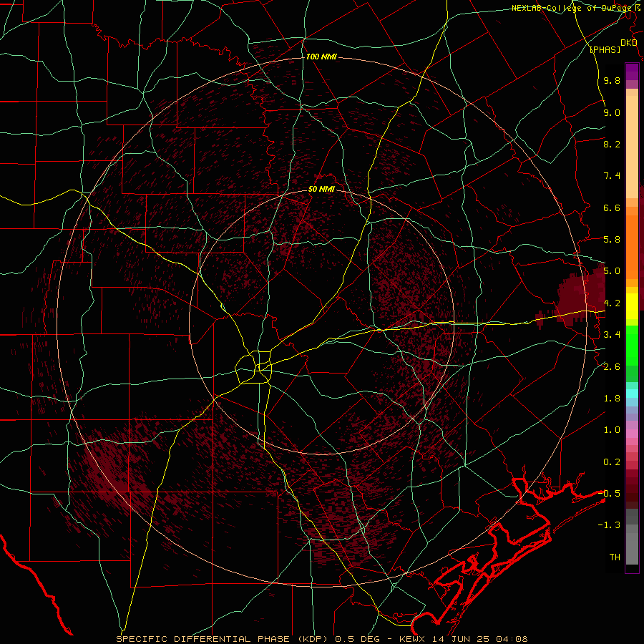
Task: Click the "TH" label at the legend bottom
Action: (x=615, y=557)
